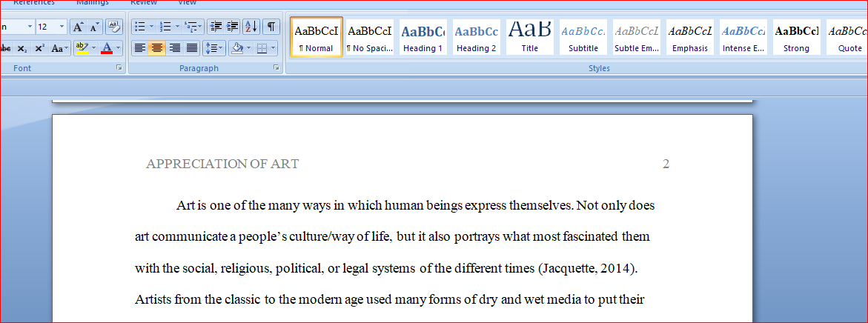Sort text alphabetically
Screen dimensions: 868x323
click(x=251, y=27)
